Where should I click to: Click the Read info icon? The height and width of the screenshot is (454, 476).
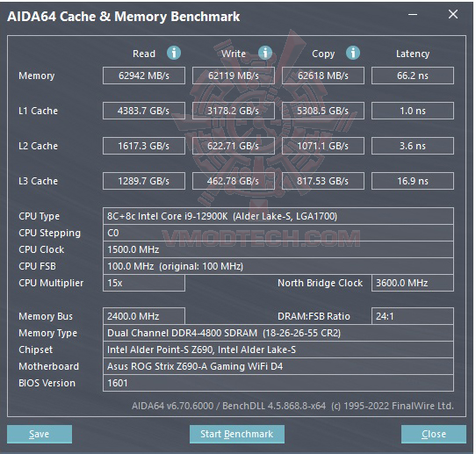174,53
